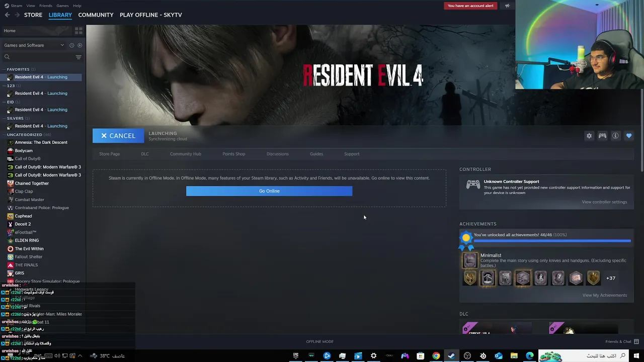Switch library to grid view icon
The image size is (644, 362).
tap(78, 31)
